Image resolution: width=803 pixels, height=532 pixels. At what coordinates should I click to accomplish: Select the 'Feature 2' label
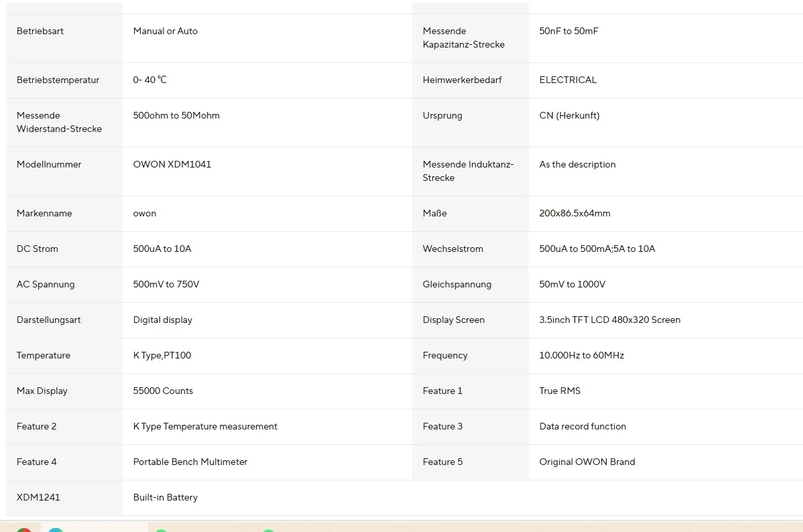click(36, 427)
